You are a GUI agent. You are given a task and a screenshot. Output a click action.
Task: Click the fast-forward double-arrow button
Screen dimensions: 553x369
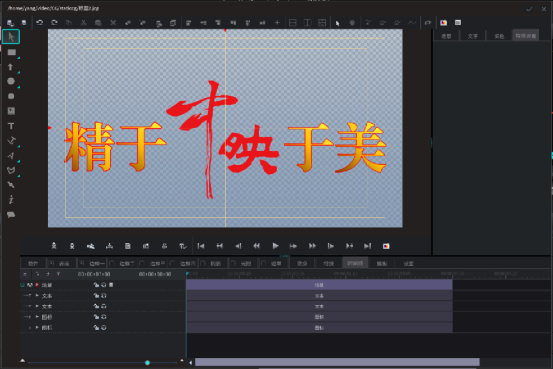pyautogui.click(x=312, y=246)
